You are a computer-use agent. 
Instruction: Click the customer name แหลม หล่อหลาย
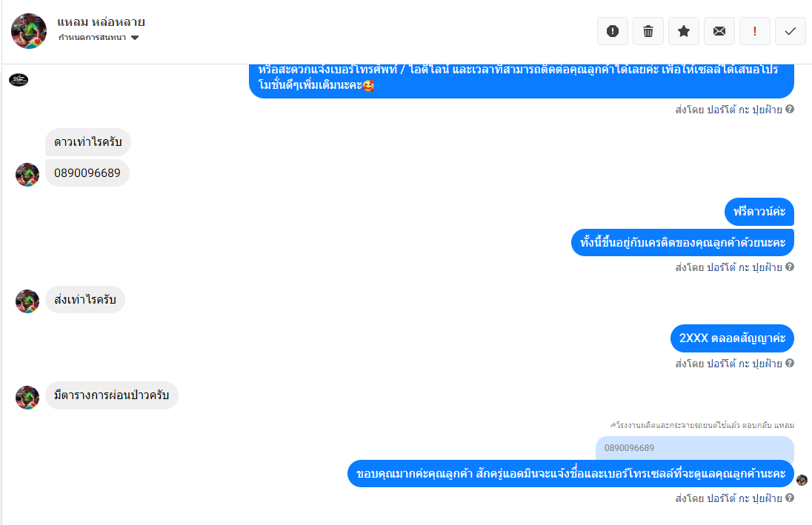click(x=101, y=22)
